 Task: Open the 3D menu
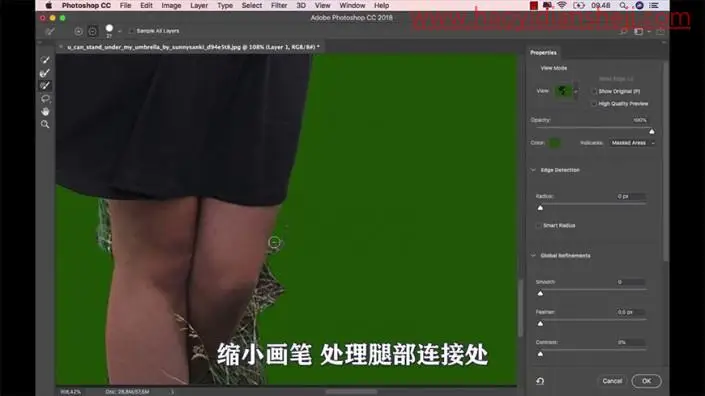[301, 5]
